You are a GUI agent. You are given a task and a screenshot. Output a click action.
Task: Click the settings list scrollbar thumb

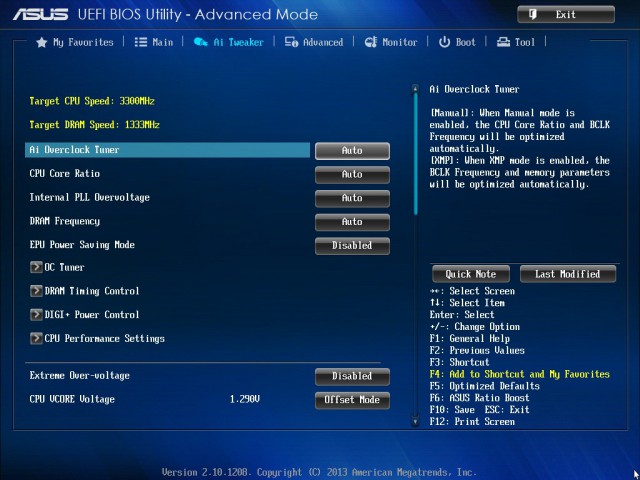point(416,154)
